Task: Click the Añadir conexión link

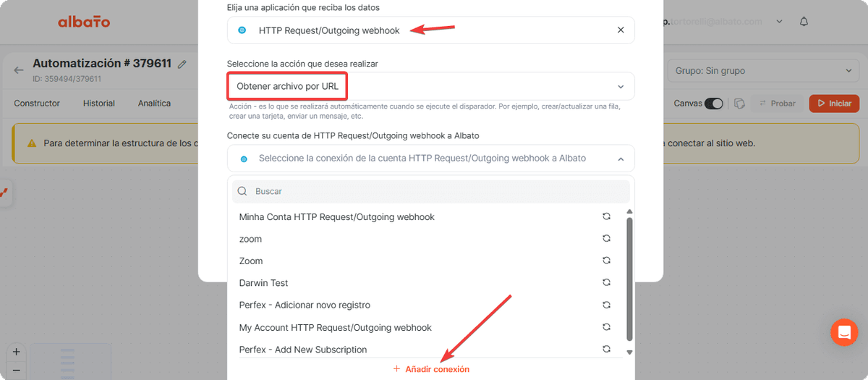Action: pos(431,369)
